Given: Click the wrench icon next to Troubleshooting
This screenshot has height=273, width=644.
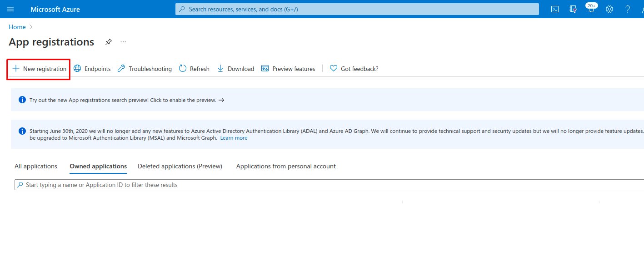Looking at the screenshot, I should click(121, 68).
